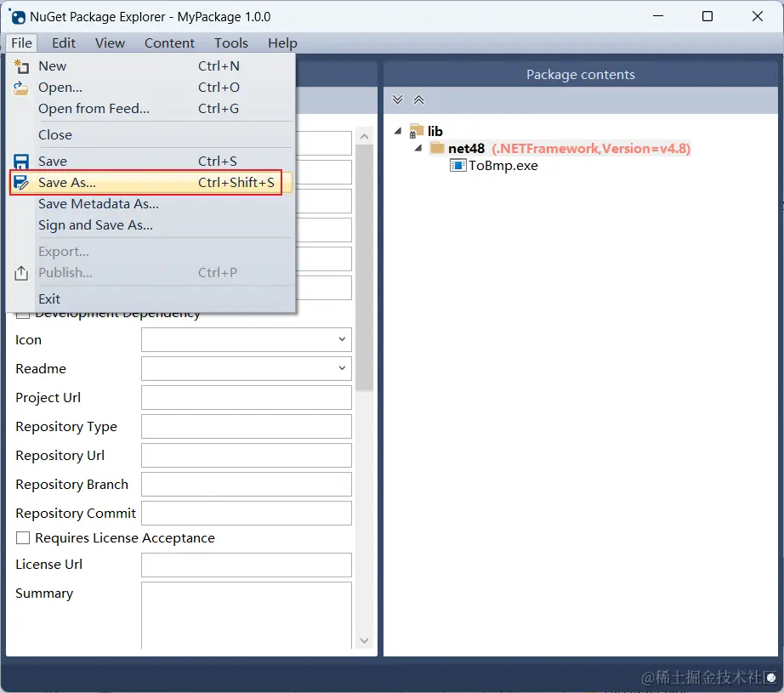Toggle the Requires License Acceptance checkbox

coord(23,538)
